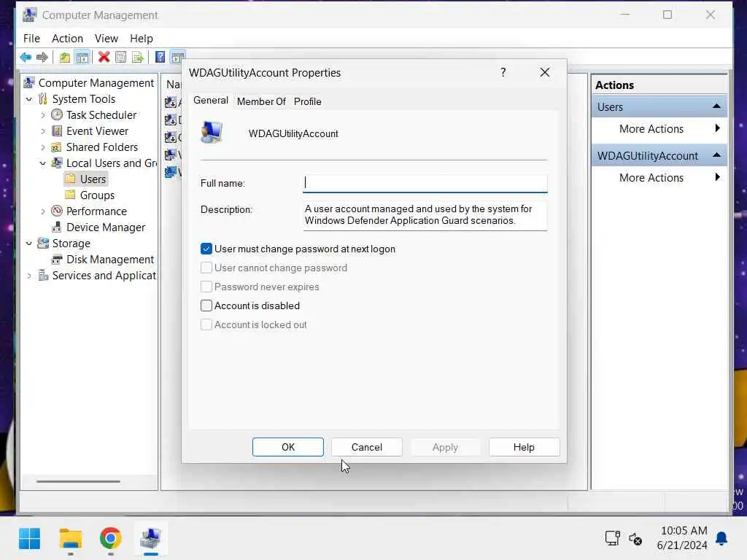The image size is (747, 560).
Task: Collapse the Users section in Actions pane
Action: pos(716,106)
